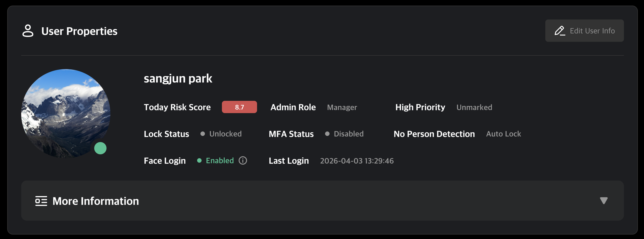
Task: Click the Enabled face login value
Action: (x=220, y=160)
